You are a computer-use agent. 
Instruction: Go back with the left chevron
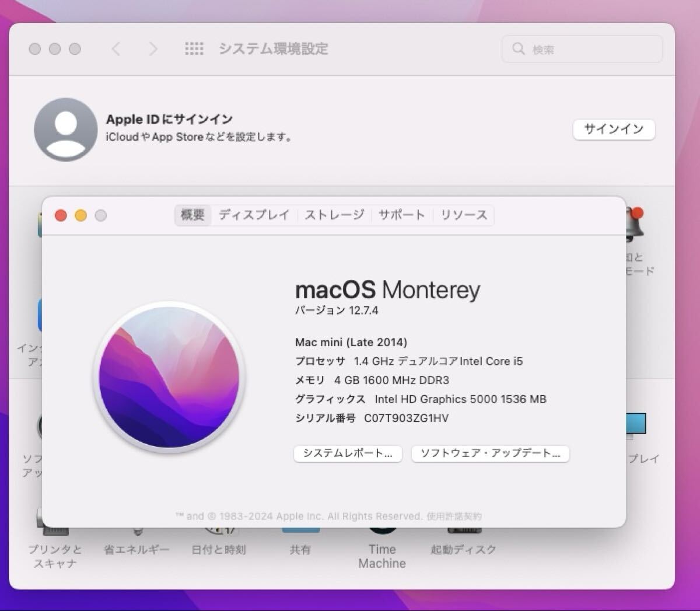point(116,49)
